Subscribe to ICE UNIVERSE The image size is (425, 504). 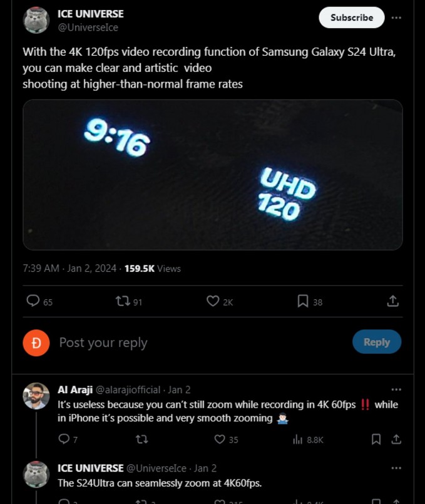click(351, 18)
